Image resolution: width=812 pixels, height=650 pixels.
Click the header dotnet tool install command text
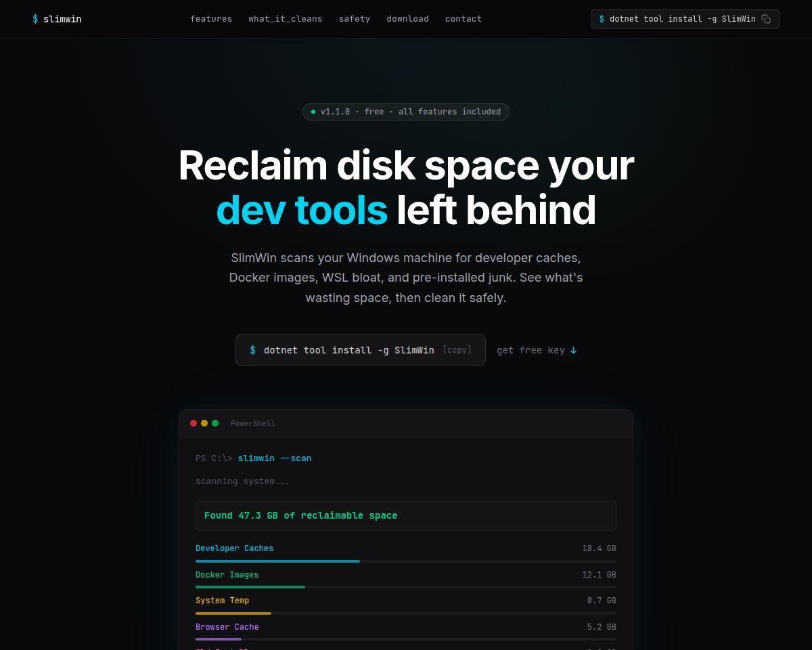point(682,19)
